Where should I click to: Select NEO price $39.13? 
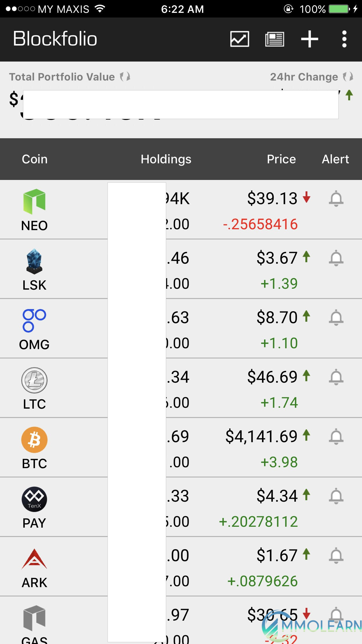pyautogui.click(x=272, y=198)
